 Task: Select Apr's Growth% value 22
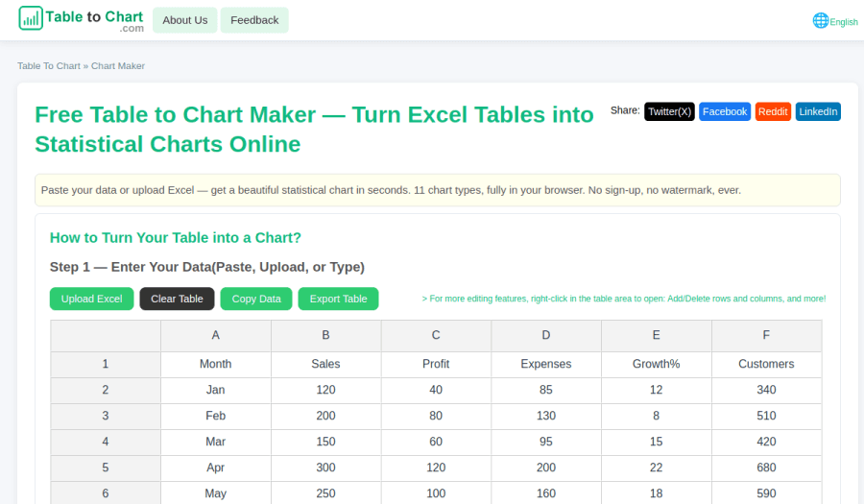(657, 468)
